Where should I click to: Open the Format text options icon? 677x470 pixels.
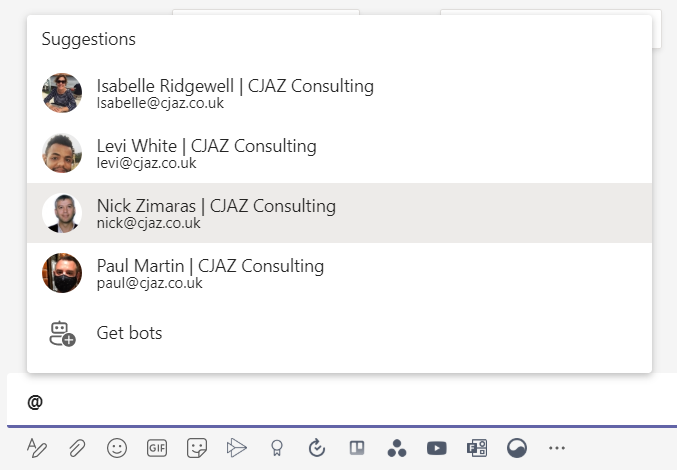click(x=37, y=448)
